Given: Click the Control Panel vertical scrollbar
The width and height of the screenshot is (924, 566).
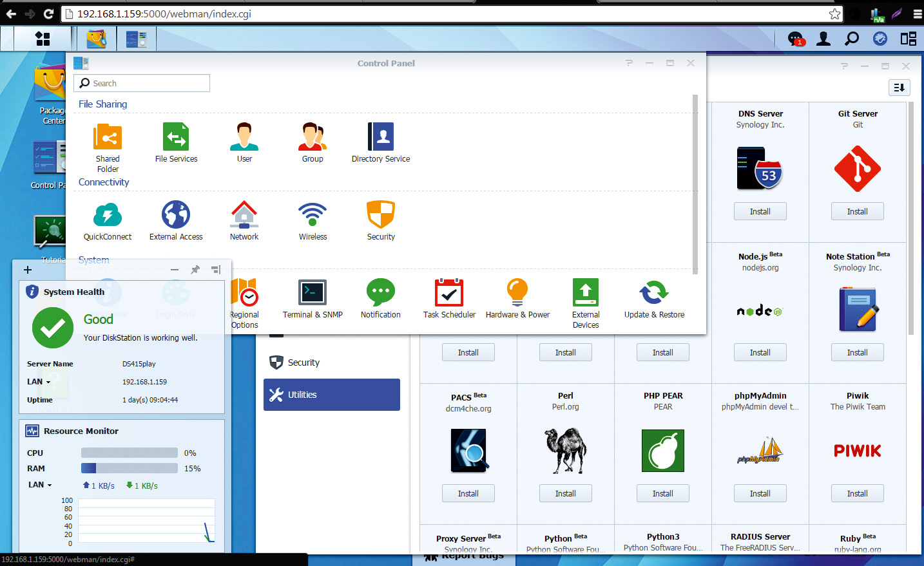Looking at the screenshot, I should pyautogui.click(x=695, y=184).
